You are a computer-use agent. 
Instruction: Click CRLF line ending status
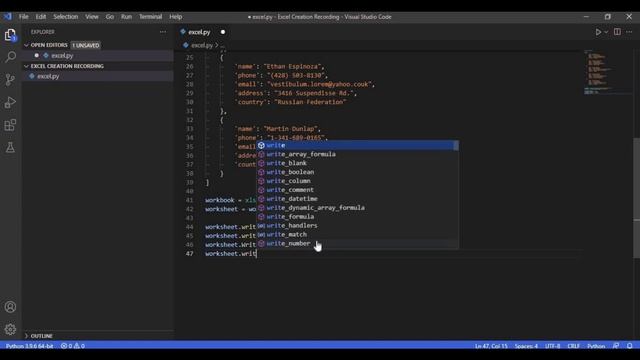[x=573, y=346]
